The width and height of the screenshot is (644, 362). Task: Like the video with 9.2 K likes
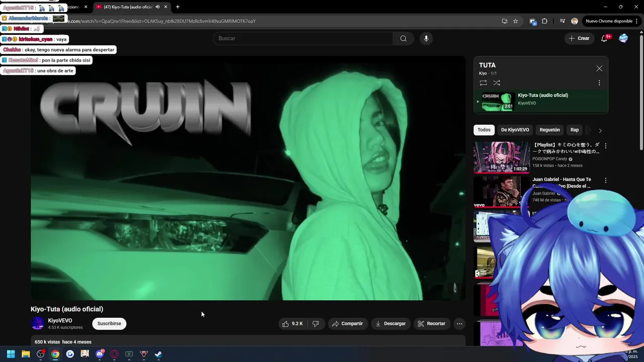point(292,324)
